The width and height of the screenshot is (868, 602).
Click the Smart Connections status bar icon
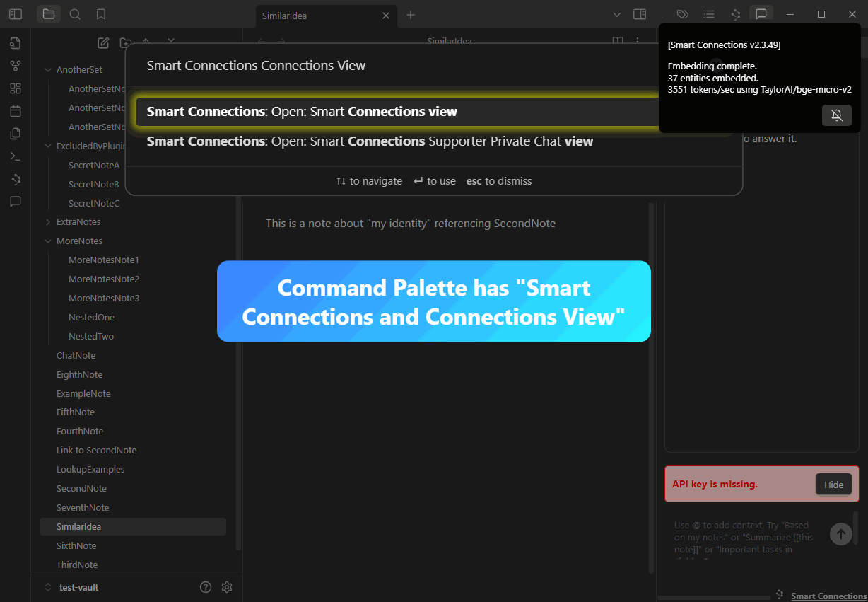click(780, 596)
